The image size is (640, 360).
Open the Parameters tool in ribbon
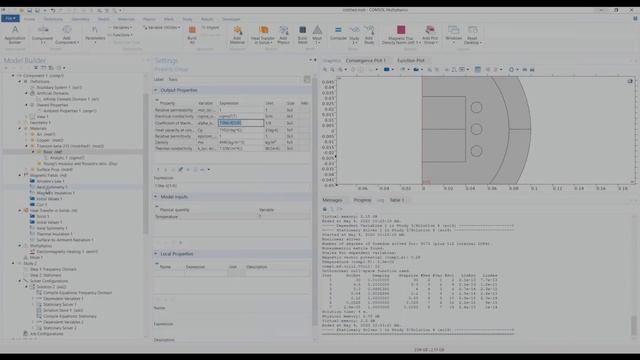(x=95, y=34)
